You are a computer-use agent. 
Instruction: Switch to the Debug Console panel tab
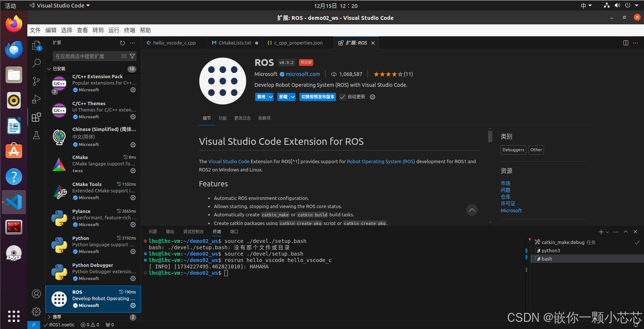(x=193, y=232)
